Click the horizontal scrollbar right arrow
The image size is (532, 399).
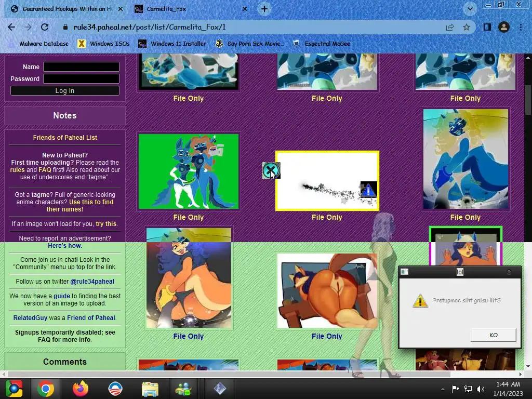tap(521, 374)
